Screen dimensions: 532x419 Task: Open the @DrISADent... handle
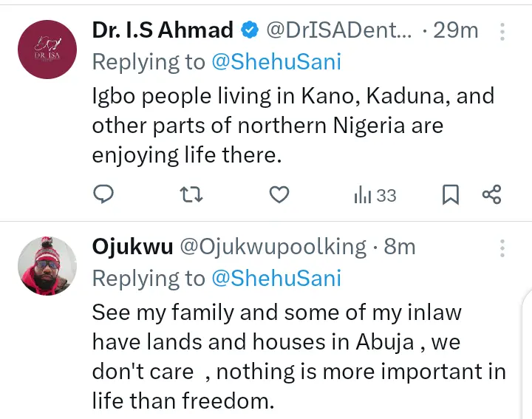point(338,31)
